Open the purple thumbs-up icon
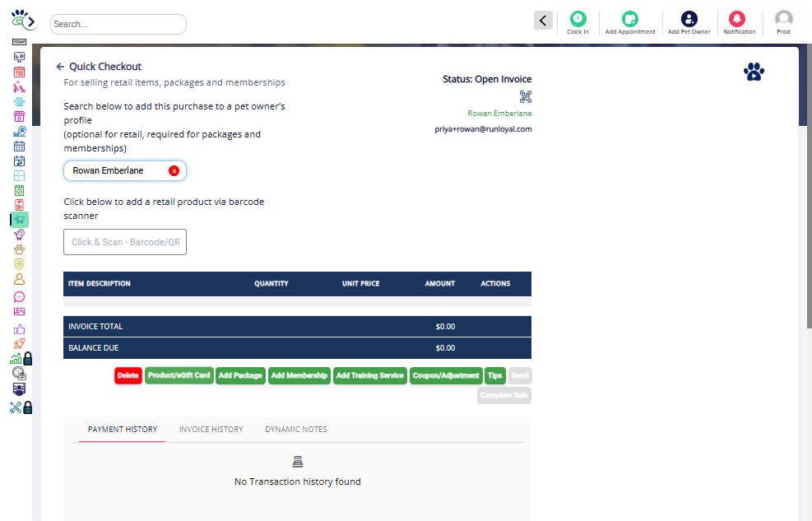Image resolution: width=812 pixels, height=521 pixels. point(19,329)
